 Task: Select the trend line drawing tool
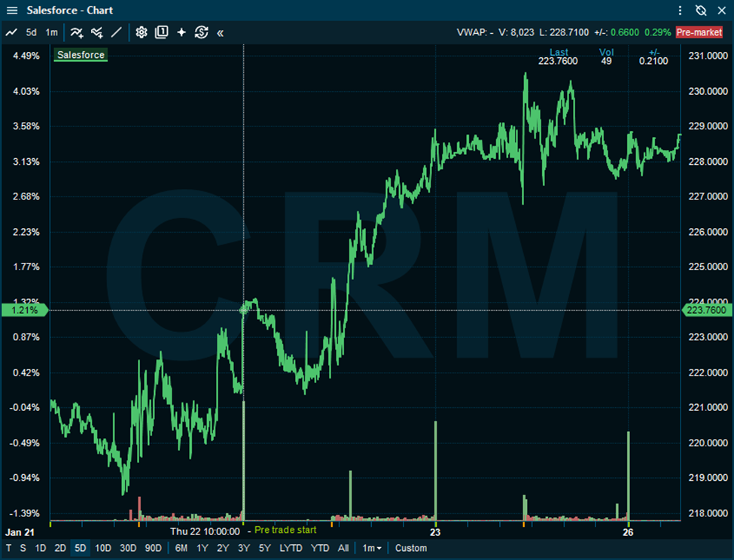tap(116, 32)
